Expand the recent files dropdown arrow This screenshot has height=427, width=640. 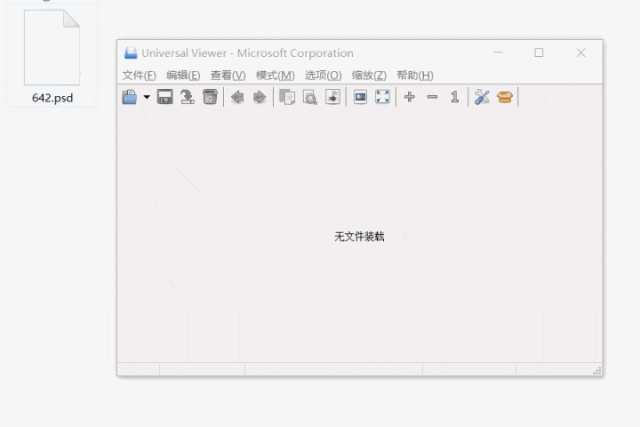coord(147,97)
